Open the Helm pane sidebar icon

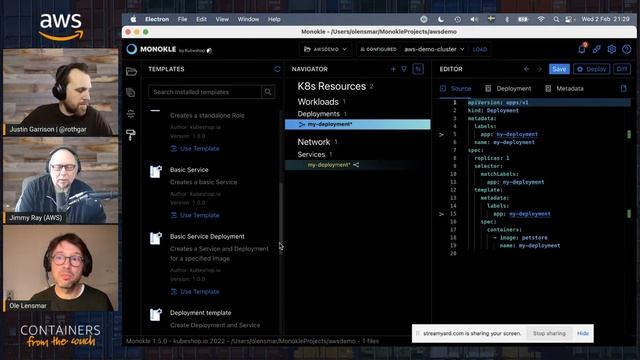131,114
